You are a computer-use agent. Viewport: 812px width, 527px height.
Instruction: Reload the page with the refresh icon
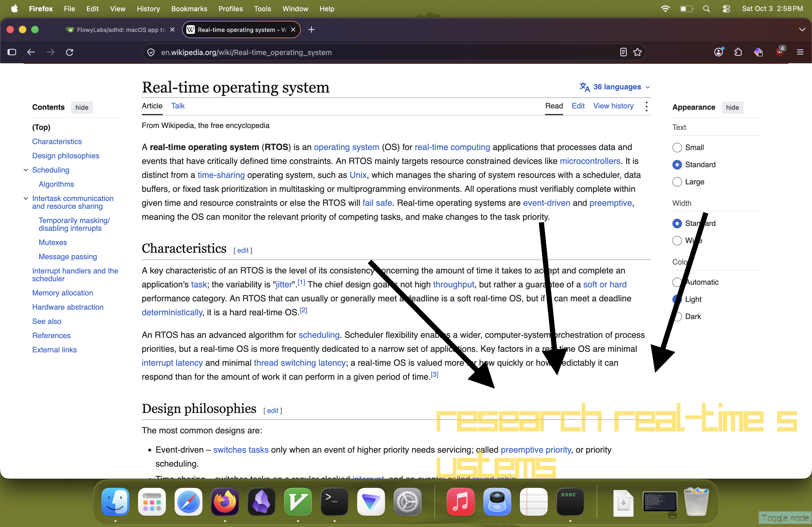click(x=70, y=52)
